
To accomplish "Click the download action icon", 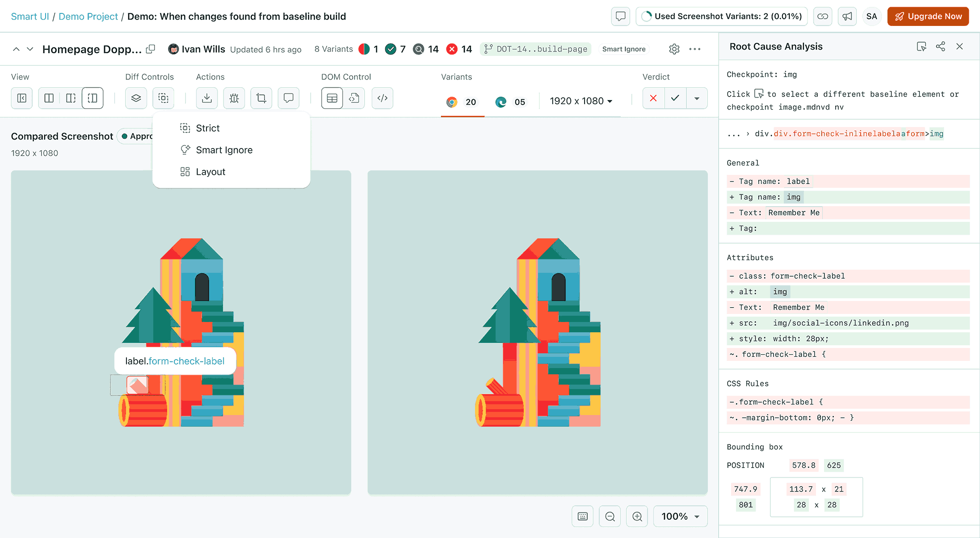I will 206,98.
